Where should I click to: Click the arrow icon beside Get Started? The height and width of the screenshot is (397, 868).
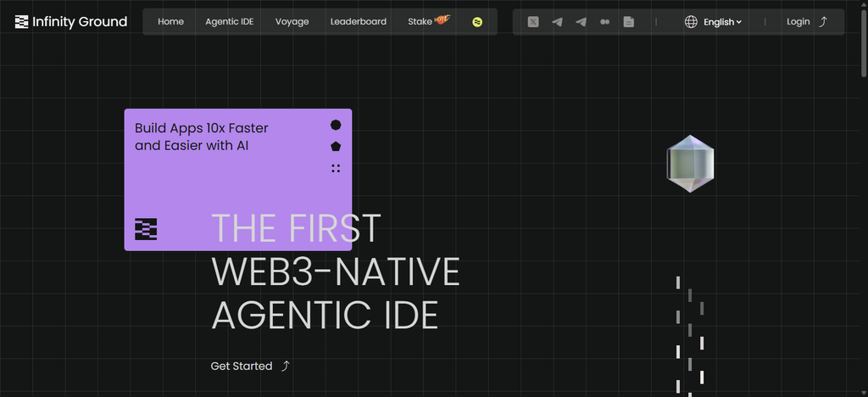coord(285,366)
